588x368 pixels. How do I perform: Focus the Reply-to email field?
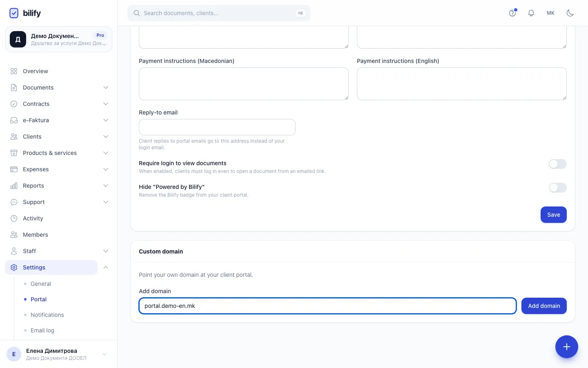click(217, 127)
